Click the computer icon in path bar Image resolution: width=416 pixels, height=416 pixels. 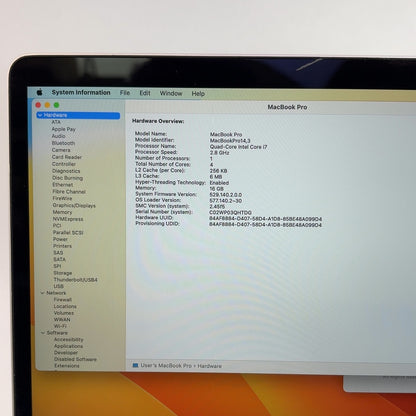coord(135,365)
